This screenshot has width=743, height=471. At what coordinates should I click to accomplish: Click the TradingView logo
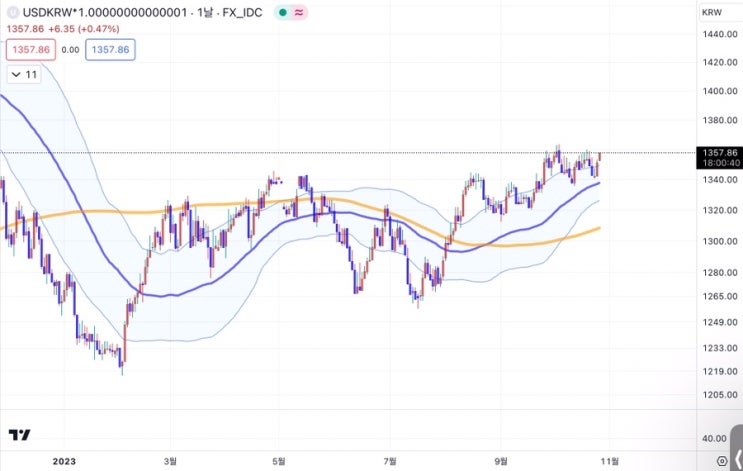pyautogui.click(x=19, y=434)
